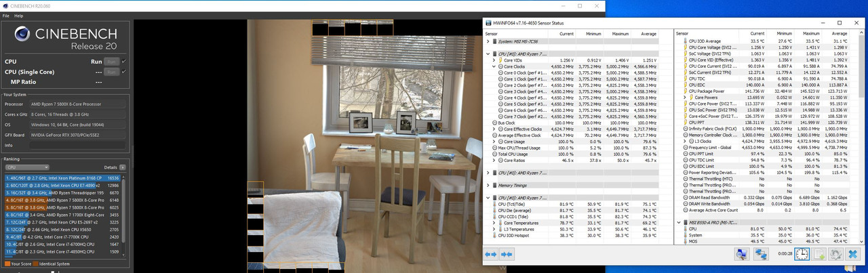Reset the HWiNFO clock timer icon
868x273 pixels.
point(802,255)
